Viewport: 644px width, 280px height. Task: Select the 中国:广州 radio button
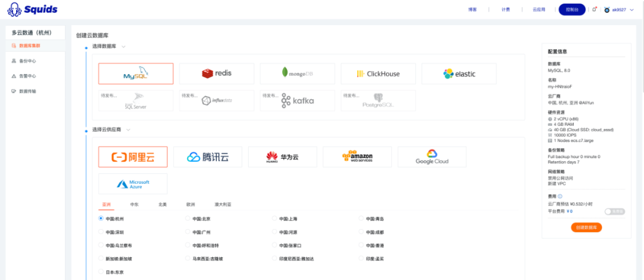(x=188, y=232)
